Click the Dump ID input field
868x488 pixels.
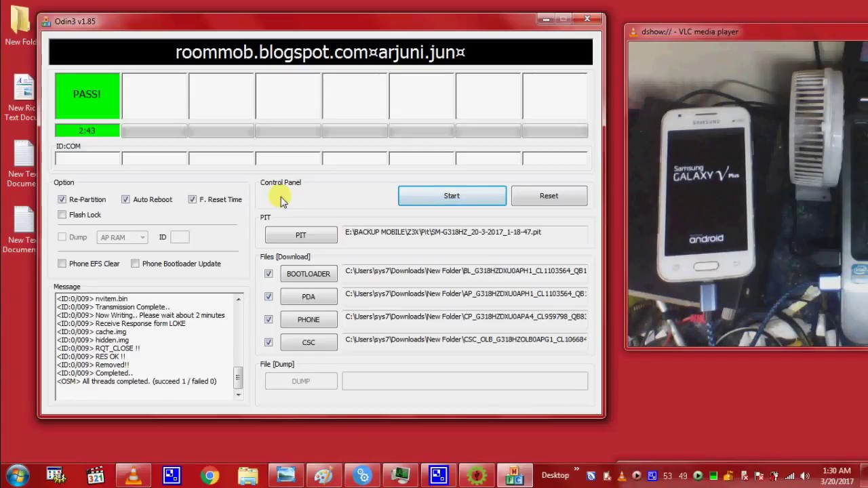tap(180, 237)
